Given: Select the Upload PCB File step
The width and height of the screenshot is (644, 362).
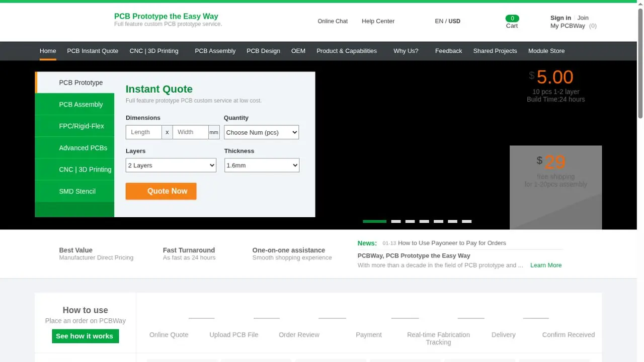Looking at the screenshot, I should click(x=234, y=334).
